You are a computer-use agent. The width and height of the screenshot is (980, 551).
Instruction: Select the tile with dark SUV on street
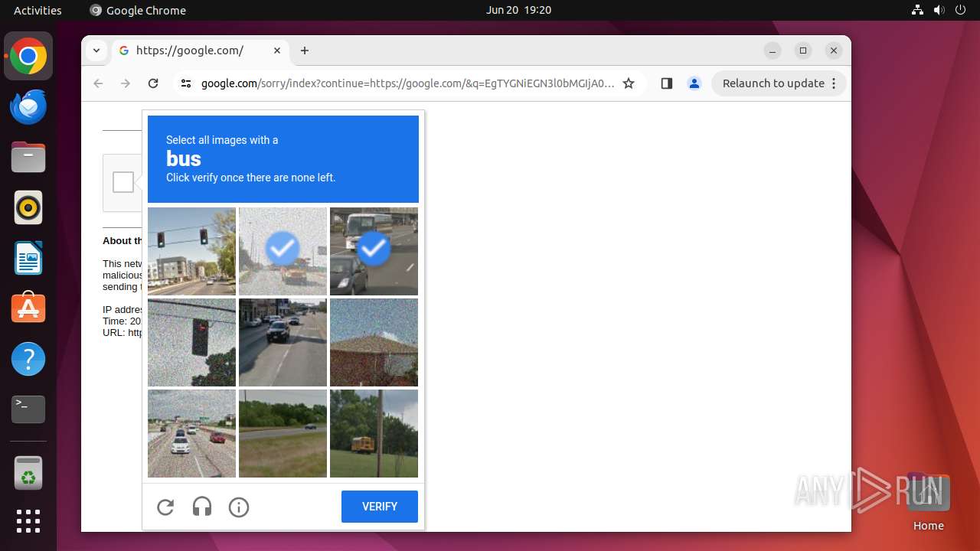(283, 342)
